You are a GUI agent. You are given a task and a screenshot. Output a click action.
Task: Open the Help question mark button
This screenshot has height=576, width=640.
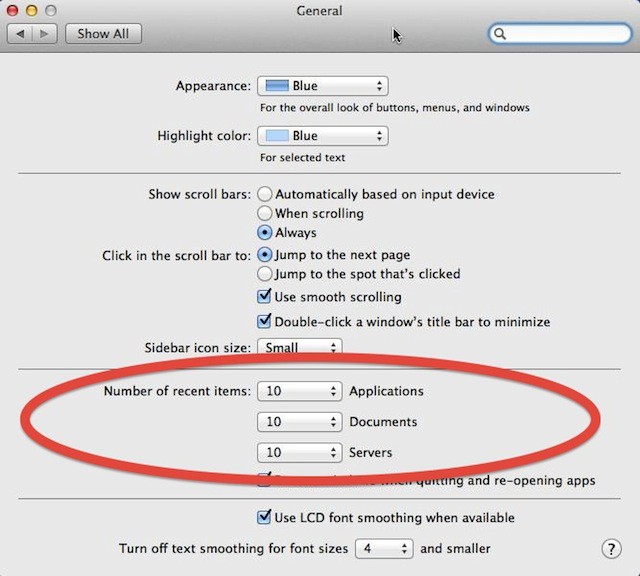click(612, 549)
